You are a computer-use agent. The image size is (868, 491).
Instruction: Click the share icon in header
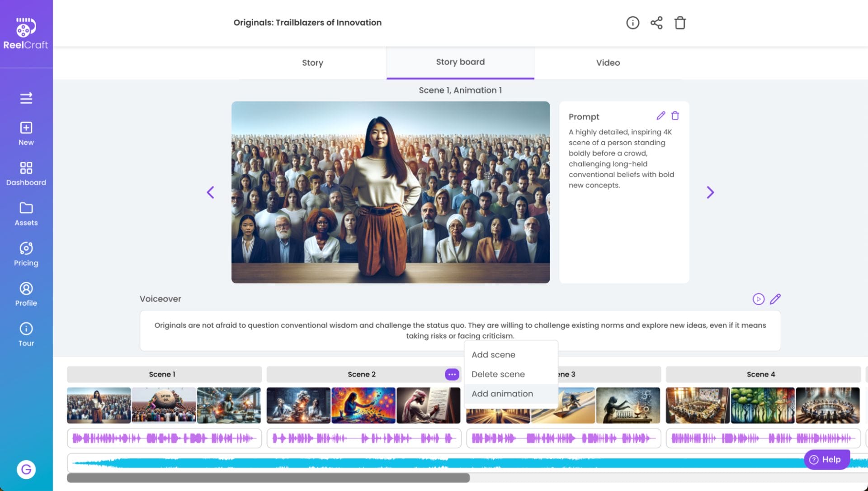656,23
